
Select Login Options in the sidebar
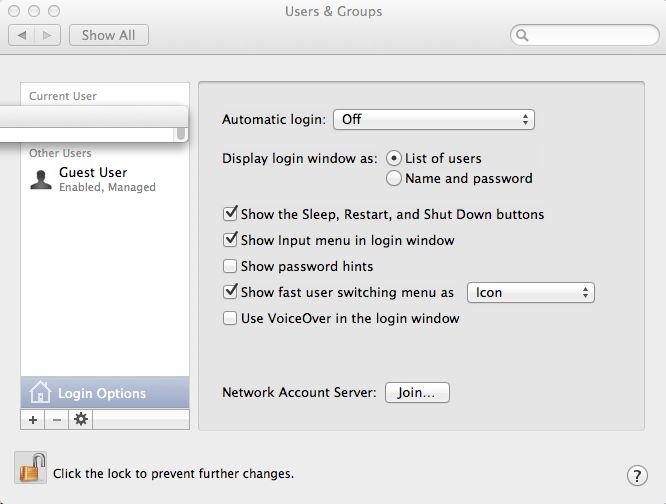(x=105, y=393)
